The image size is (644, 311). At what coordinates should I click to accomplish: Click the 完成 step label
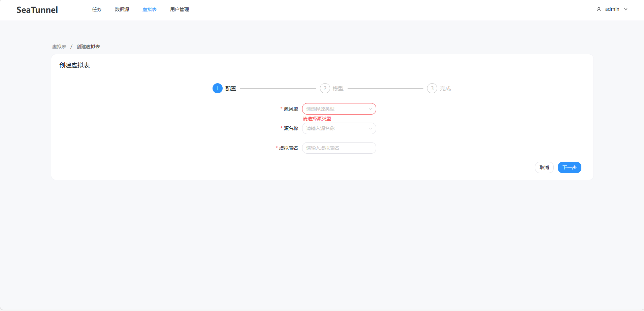(x=445, y=88)
